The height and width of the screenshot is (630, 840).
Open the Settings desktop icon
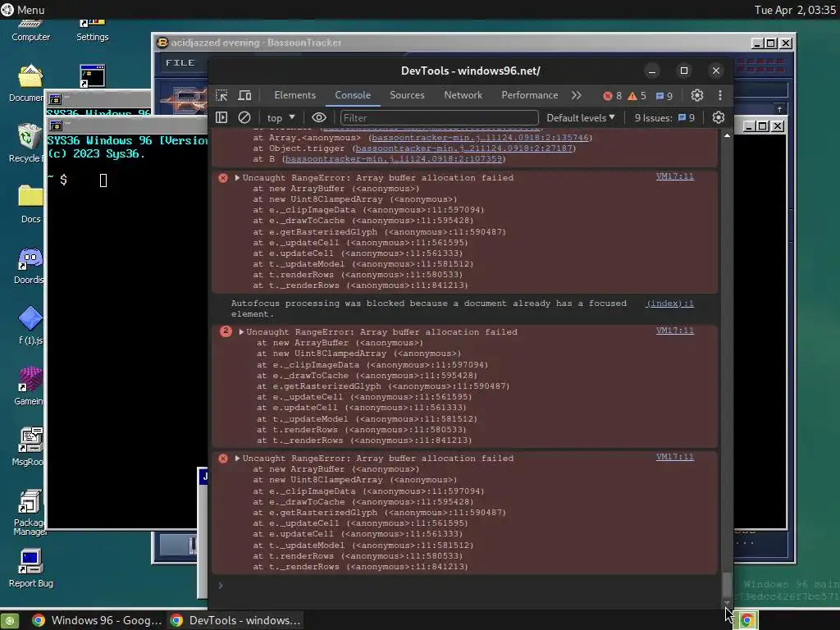pos(92,31)
